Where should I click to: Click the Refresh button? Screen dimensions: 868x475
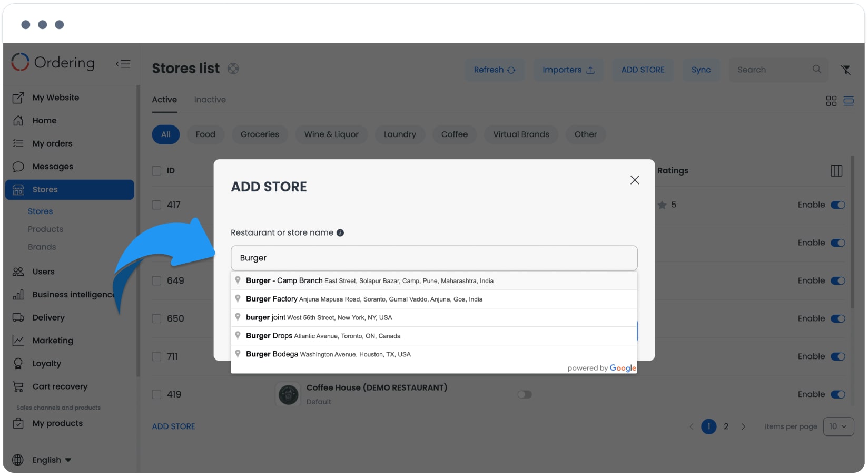click(494, 70)
